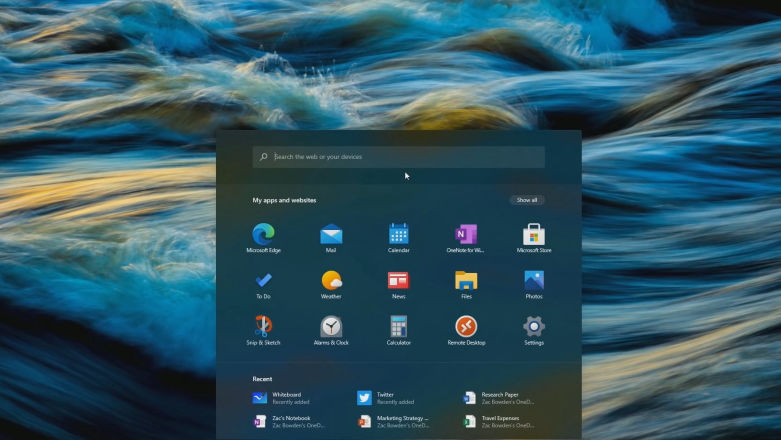Screen dimensions: 781x440
Task: Launch the Mail app
Action: (x=331, y=238)
